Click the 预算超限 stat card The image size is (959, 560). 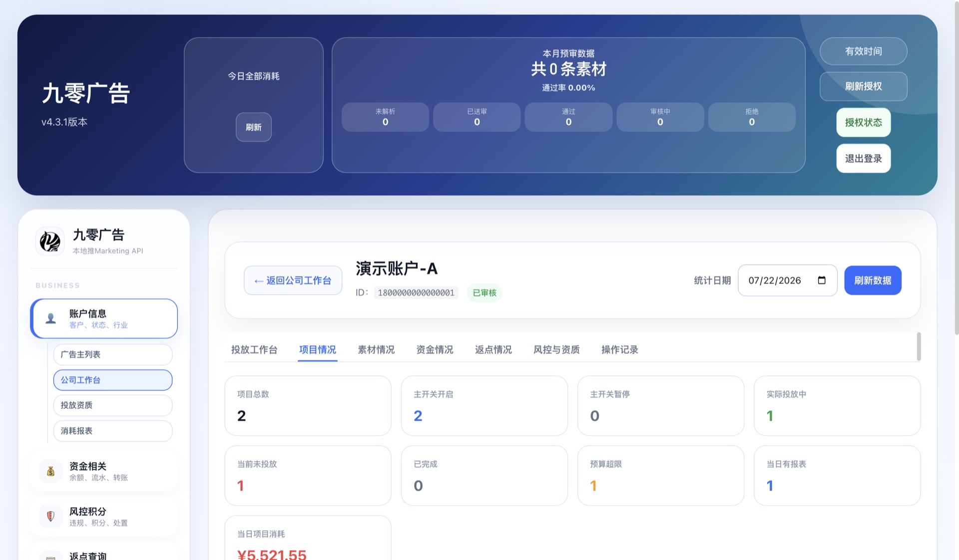coord(661,476)
